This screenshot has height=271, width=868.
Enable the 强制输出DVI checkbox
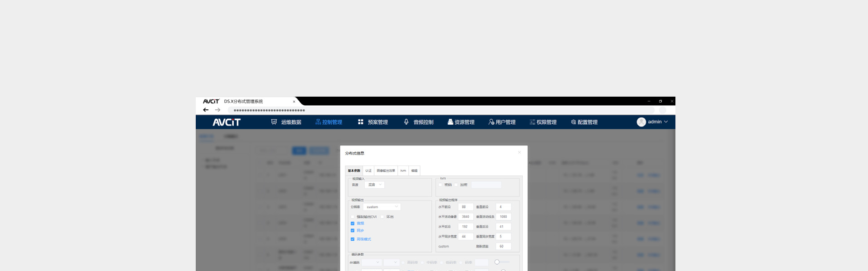(x=353, y=217)
